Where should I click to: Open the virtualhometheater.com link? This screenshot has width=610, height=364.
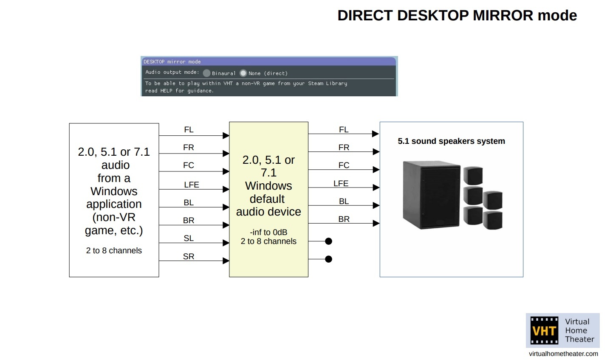[x=563, y=354]
